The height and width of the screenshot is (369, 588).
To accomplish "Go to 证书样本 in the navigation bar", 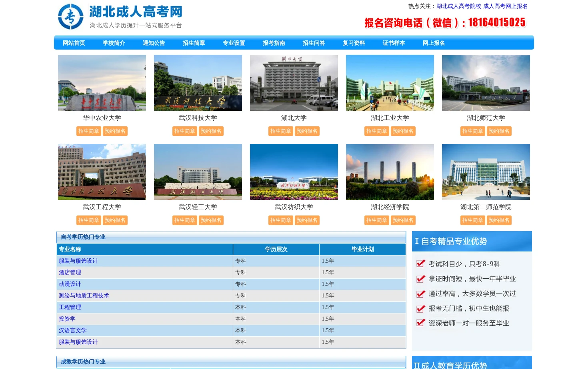I will (394, 43).
